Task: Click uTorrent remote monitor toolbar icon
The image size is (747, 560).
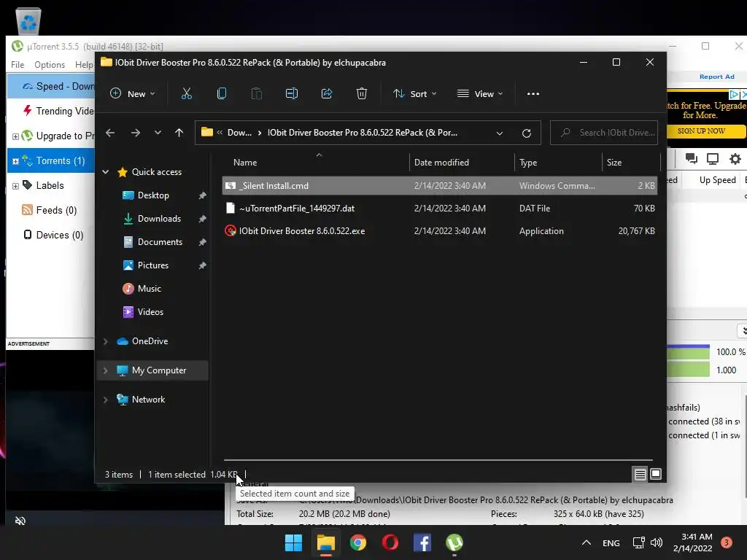Action: pyautogui.click(x=713, y=158)
